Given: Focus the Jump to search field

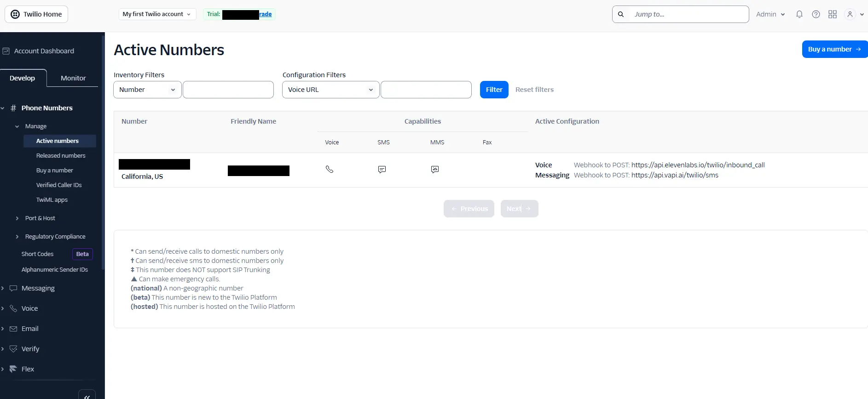Looking at the screenshot, I should [688, 14].
